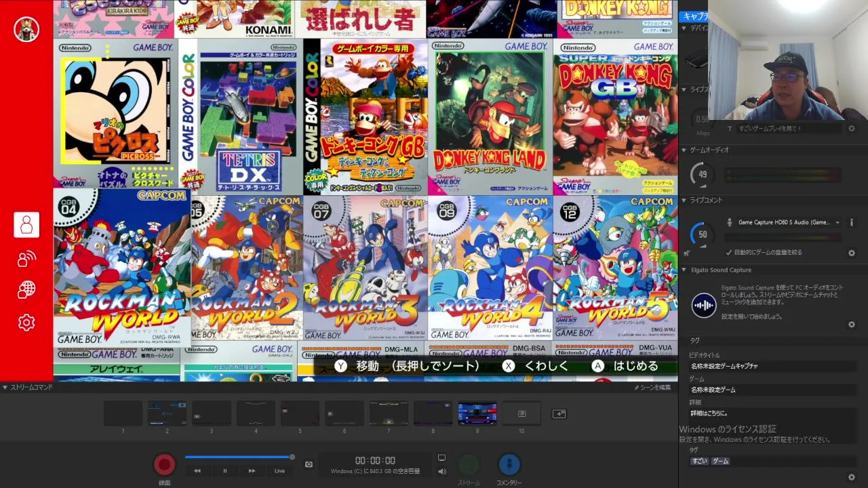Select the Super Donkey Kong GB cover

coord(615,117)
